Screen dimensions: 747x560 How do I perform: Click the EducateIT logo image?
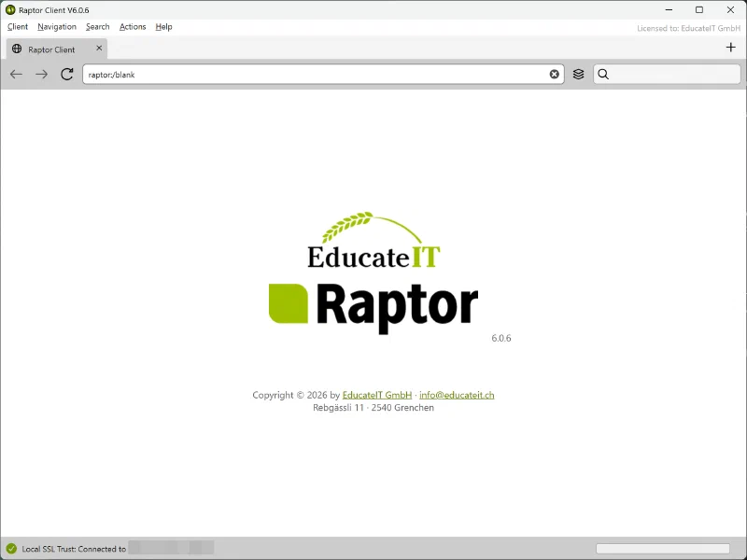click(373, 241)
